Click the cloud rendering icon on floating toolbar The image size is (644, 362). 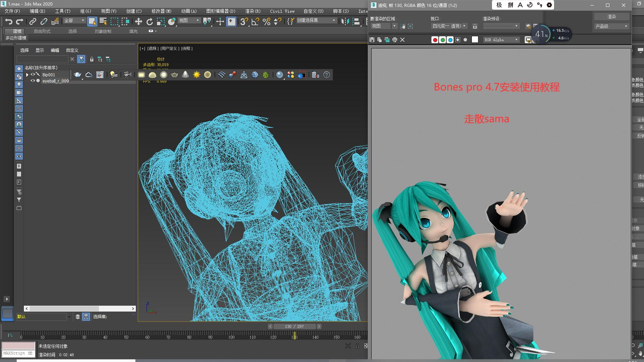[89, 75]
